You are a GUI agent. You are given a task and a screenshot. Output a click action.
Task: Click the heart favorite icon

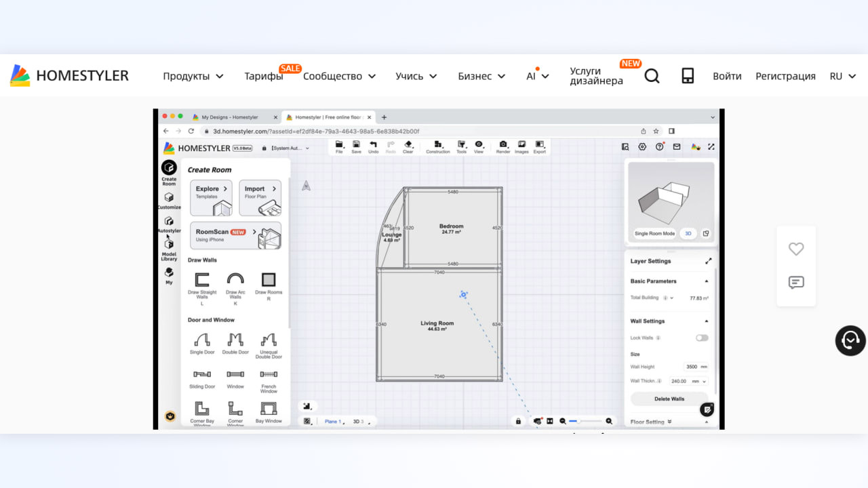tap(796, 249)
